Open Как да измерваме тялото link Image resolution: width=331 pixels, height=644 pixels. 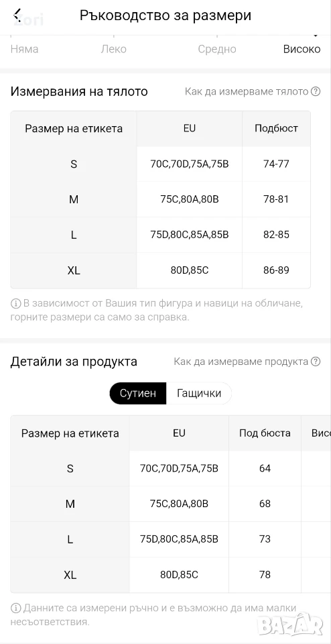click(x=247, y=91)
